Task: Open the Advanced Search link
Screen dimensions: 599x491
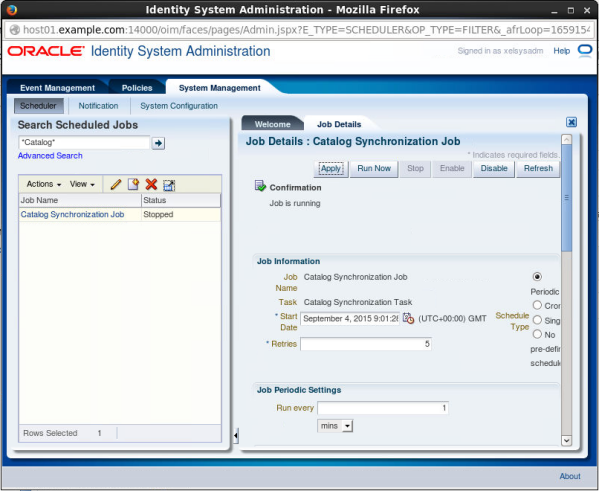Action: click(x=50, y=156)
